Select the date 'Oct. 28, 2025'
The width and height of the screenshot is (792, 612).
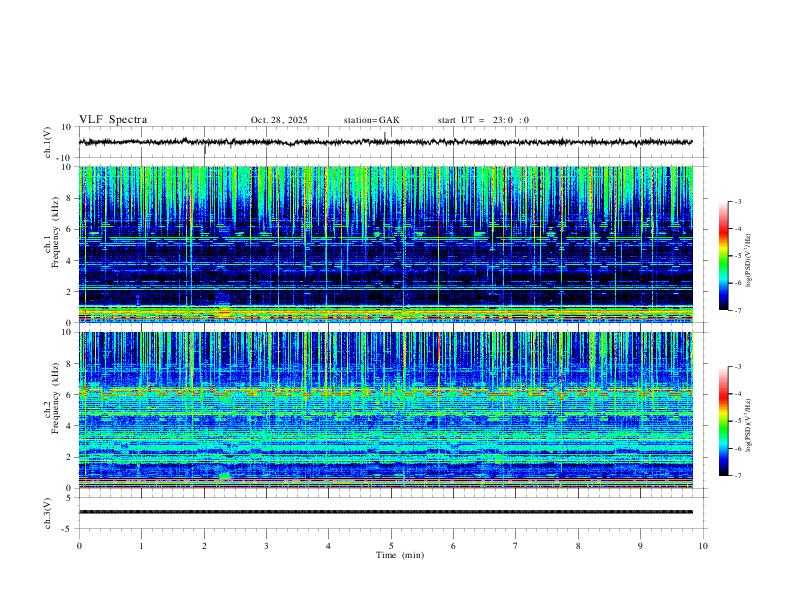coord(279,120)
